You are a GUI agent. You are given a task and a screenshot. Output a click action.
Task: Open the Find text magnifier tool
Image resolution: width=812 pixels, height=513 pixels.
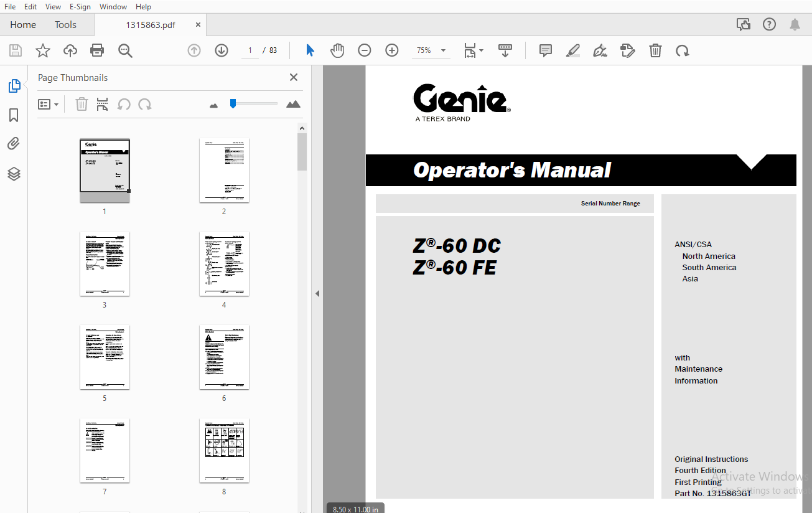pyautogui.click(x=125, y=50)
